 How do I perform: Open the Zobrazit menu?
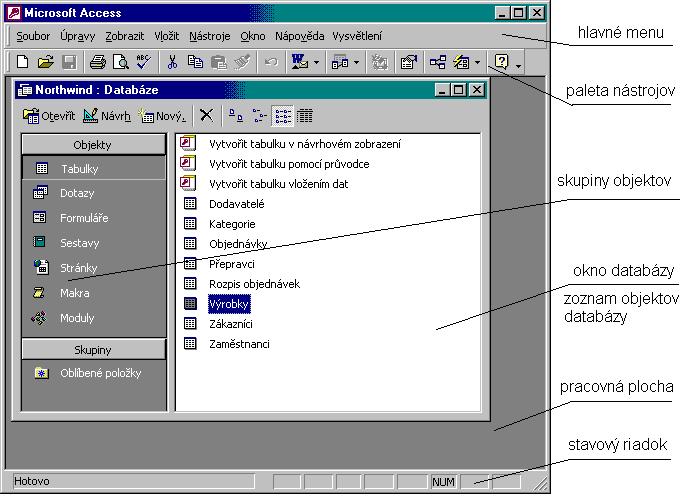coord(124,36)
